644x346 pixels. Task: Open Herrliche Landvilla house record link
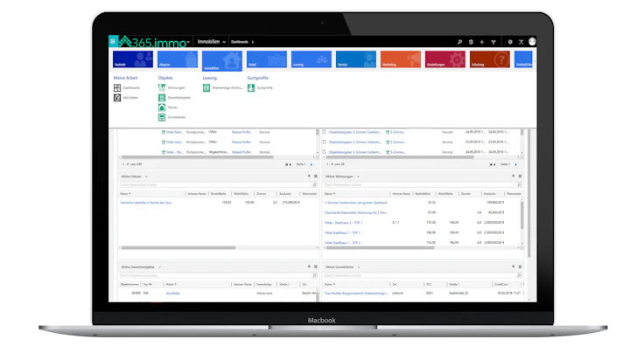click(146, 203)
